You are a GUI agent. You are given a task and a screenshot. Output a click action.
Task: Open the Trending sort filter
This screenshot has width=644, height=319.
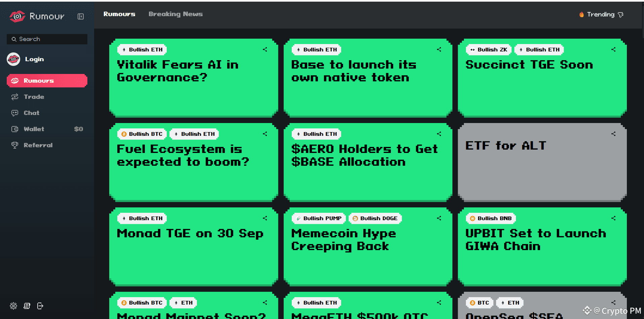[602, 14]
